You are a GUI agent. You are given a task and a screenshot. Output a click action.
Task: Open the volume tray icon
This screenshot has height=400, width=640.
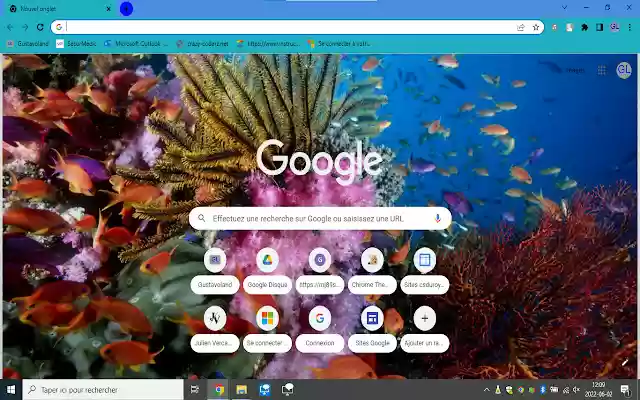coord(576,390)
